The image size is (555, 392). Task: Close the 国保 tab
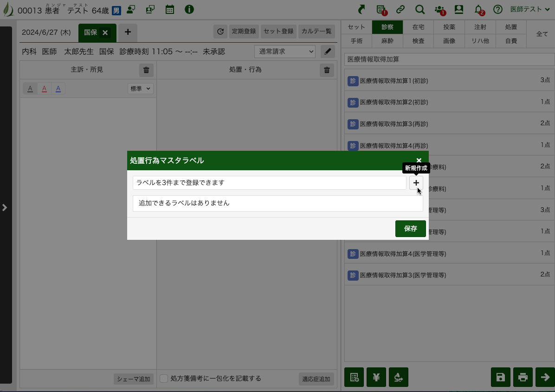click(x=105, y=32)
